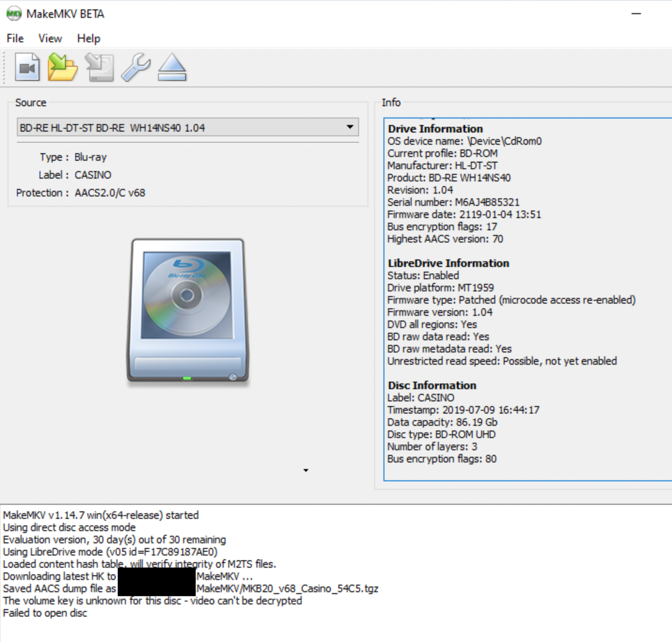The width and height of the screenshot is (672, 642).
Task: Click the 'Firmware type: Patched' line
Action: (x=511, y=300)
